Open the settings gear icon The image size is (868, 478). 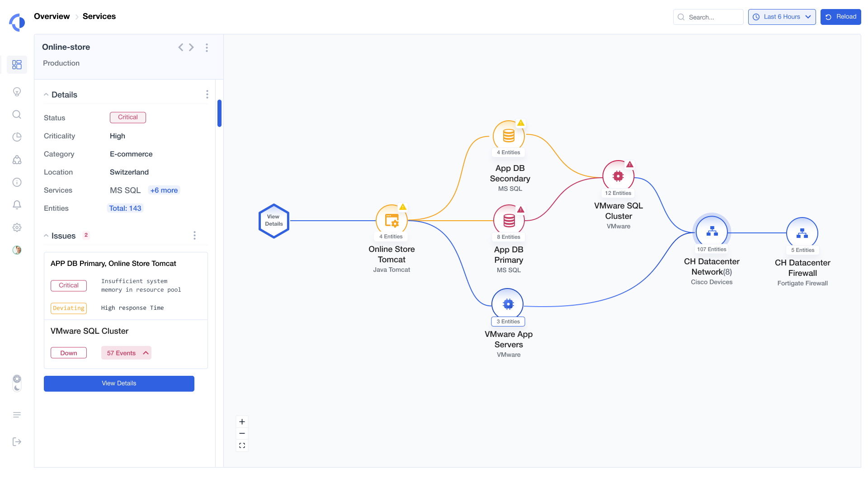click(x=17, y=227)
